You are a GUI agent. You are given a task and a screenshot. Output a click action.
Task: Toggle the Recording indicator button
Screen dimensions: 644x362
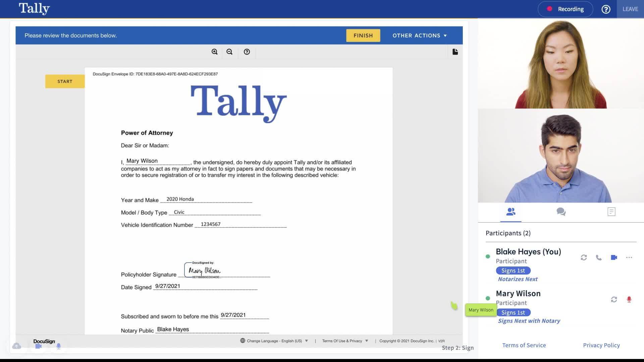point(565,9)
